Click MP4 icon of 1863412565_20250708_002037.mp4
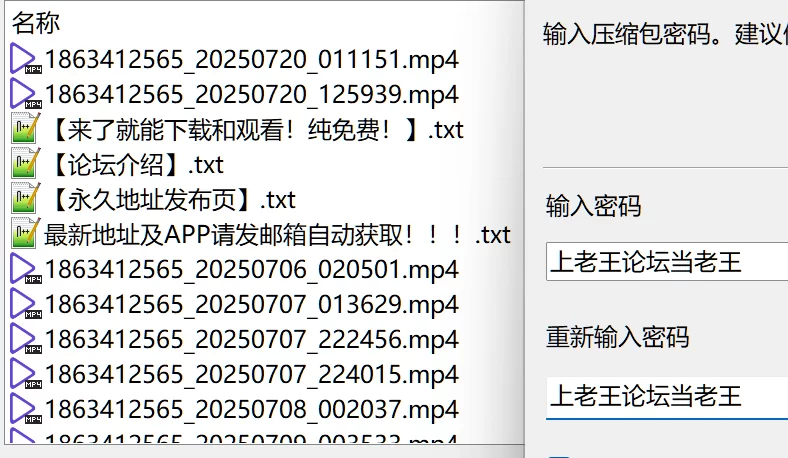The image size is (788, 458). tap(25, 409)
